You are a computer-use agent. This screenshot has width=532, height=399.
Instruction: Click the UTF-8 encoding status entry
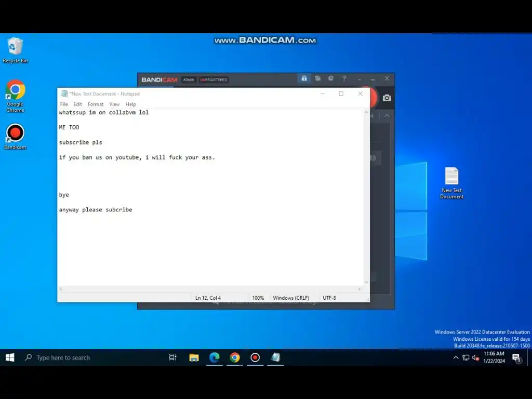coord(329,298)
